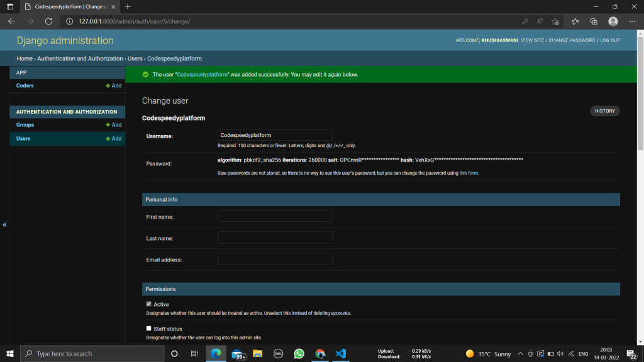Image resolution: width=644 pixels, height=362 pixels.
Task: Click the HISTORY button
Action: click(604, 110)
